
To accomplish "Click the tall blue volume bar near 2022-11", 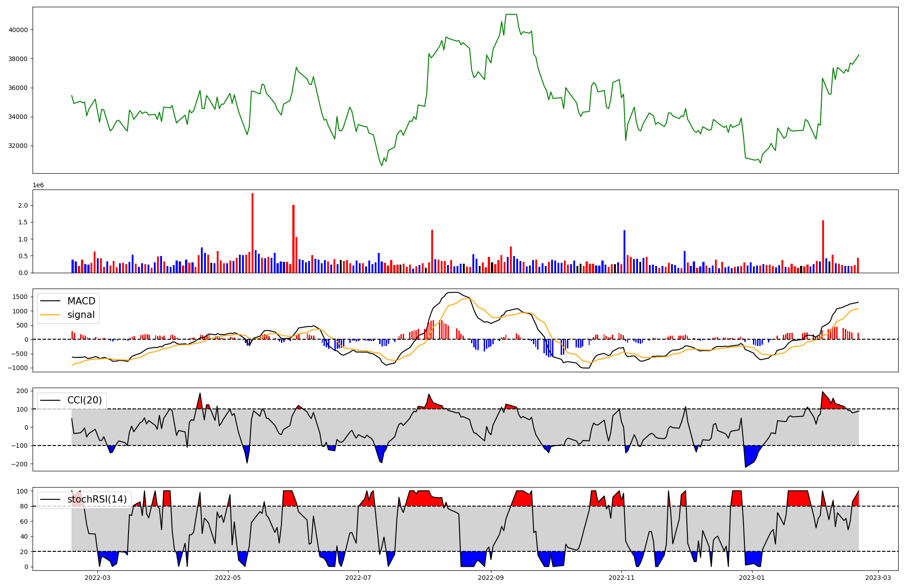I will coord(624,251).
